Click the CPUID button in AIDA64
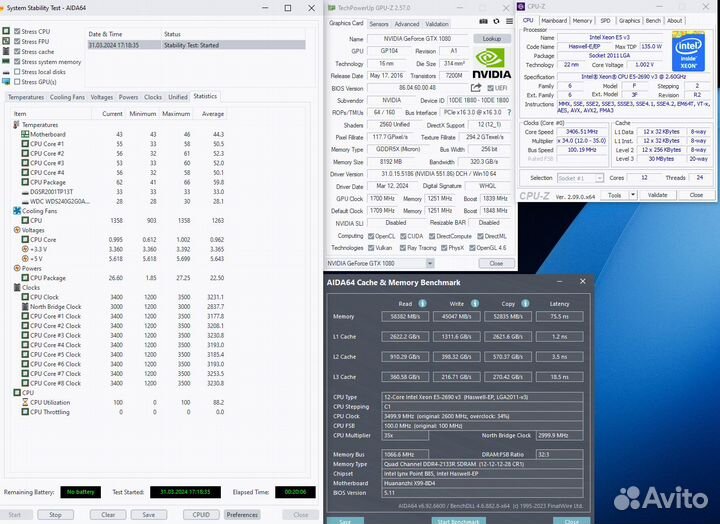The image size is (720, 524). pyautogui.click(x=201, y=515)
